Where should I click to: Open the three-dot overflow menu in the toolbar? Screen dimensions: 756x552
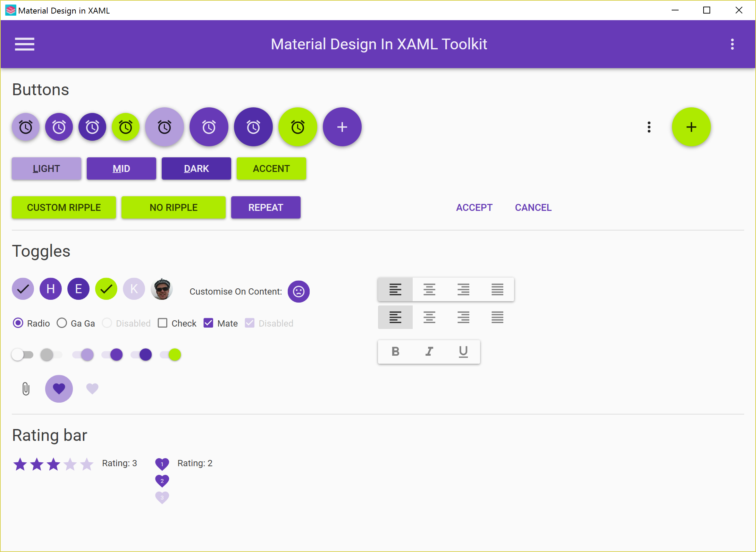[x=732, y=44]
